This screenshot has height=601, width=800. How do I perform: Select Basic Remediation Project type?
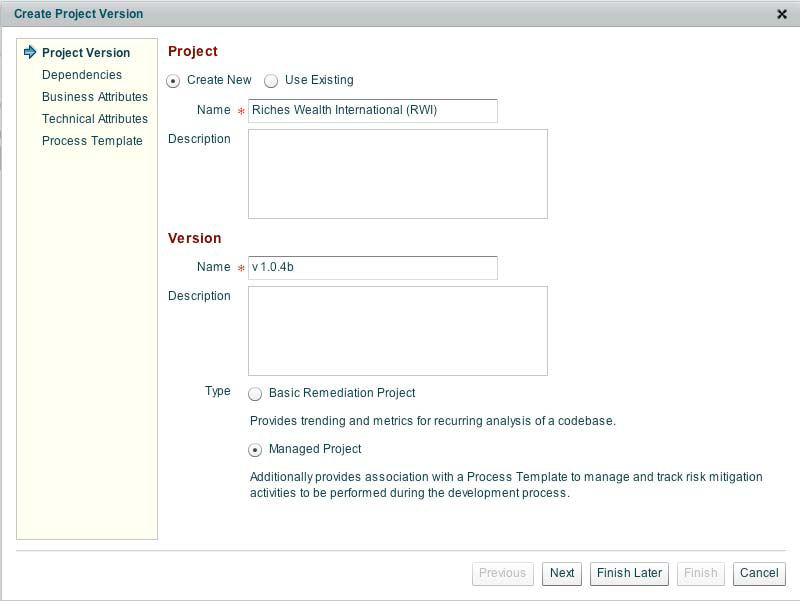click(256, 394)
